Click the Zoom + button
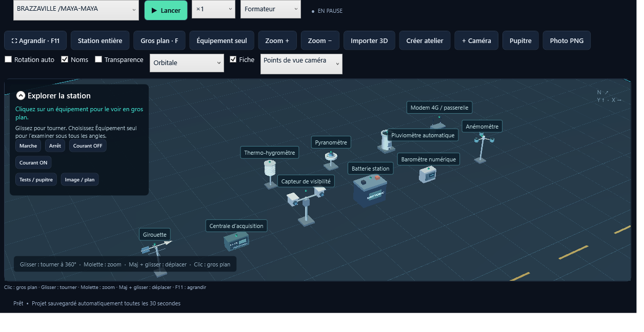644x332 pixels. pos(277,40)
